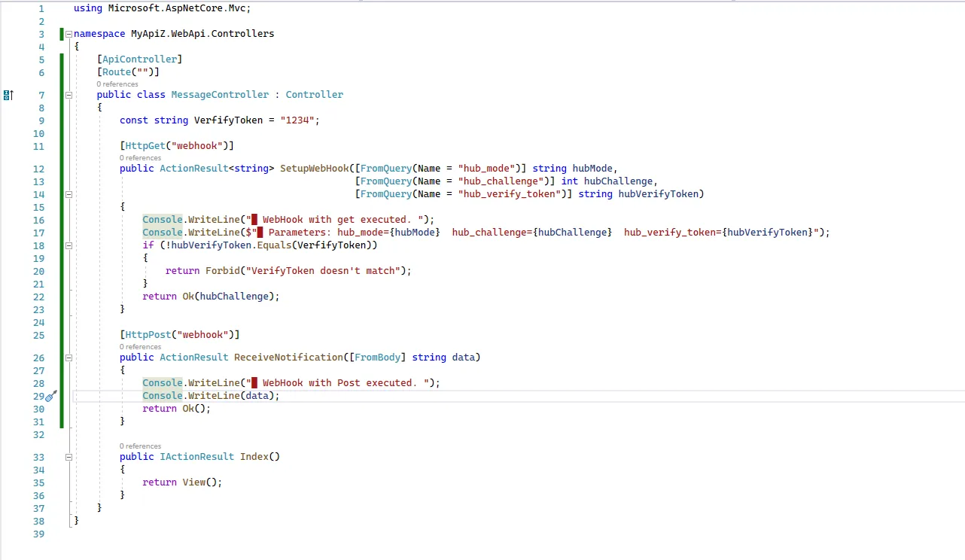Collapse the if hubVerifyToken.Equals block
Viewport: 965px width, 560px height.
click(x=68, y=245)
